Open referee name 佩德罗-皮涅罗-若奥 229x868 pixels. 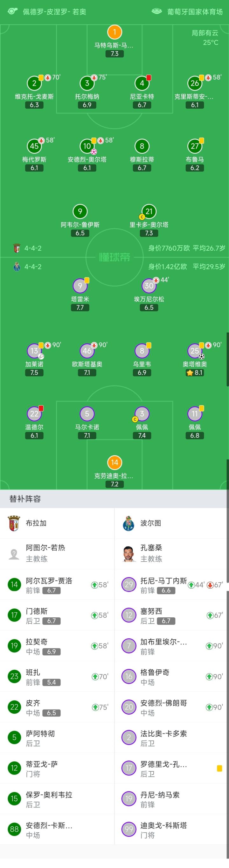click(54, 11)
